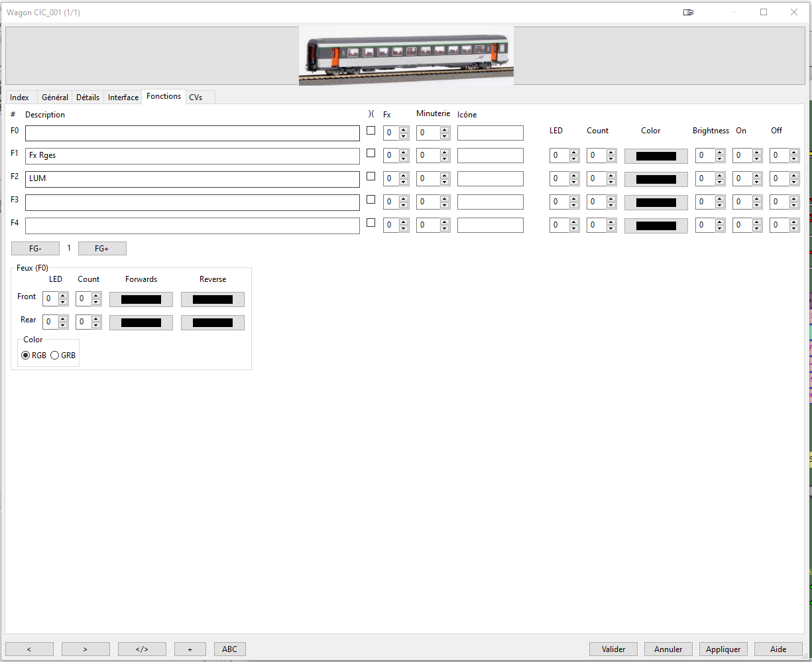Image resolution: width=812 pixels, height=662 pixels.
Task: Open the Général tab
Action: [x=55, y=98]
